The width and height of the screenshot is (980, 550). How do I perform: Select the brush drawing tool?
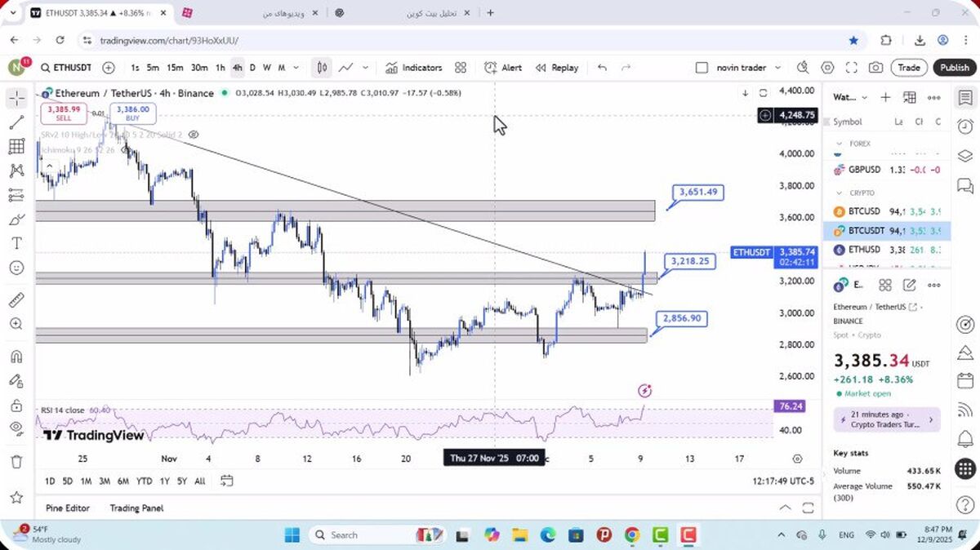point(16,220)
